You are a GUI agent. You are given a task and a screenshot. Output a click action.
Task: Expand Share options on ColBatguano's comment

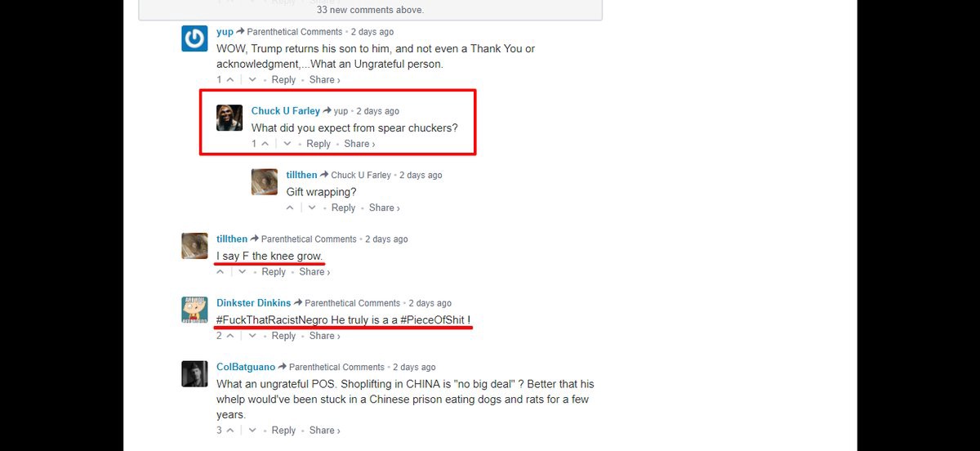click(x=325, y=431)
